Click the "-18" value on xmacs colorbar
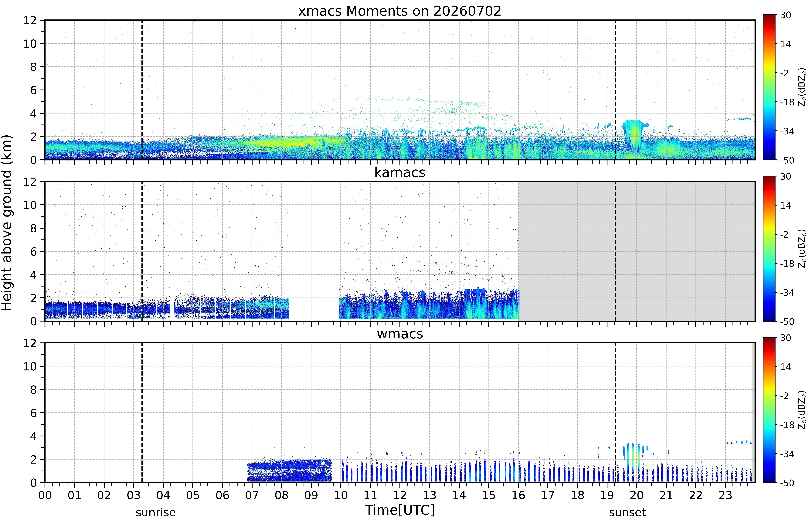Image resolution: width=812 pixels, height=524 pixels. point(787,102)
